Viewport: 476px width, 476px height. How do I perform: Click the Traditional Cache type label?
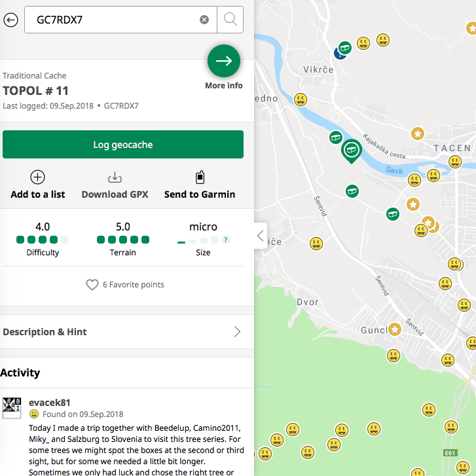pos(35,75)
